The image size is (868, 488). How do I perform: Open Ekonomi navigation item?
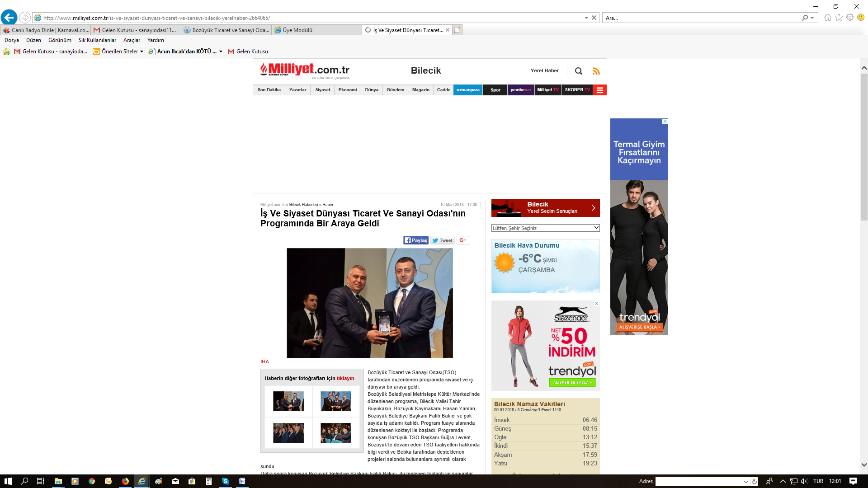click(x=347, y=90)
